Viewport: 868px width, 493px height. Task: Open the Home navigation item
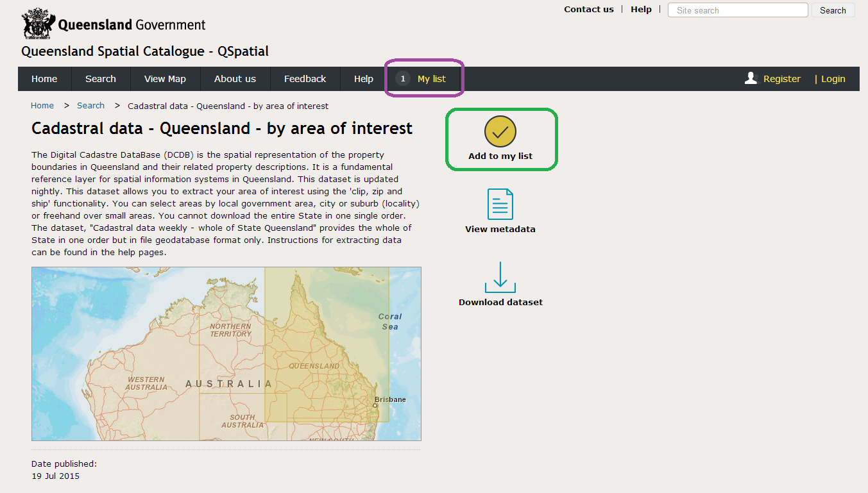click(x=44, y=79)
